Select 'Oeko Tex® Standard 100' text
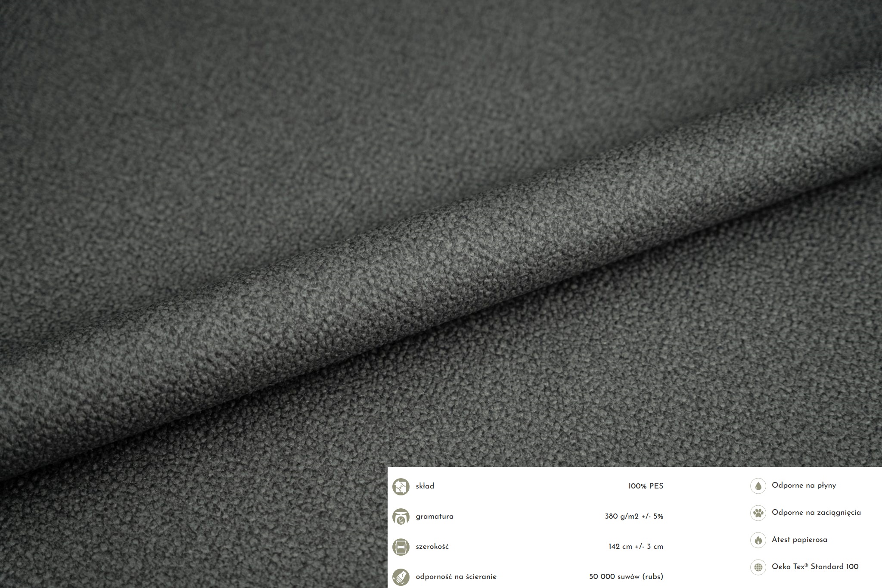 [x=815, y=567]
